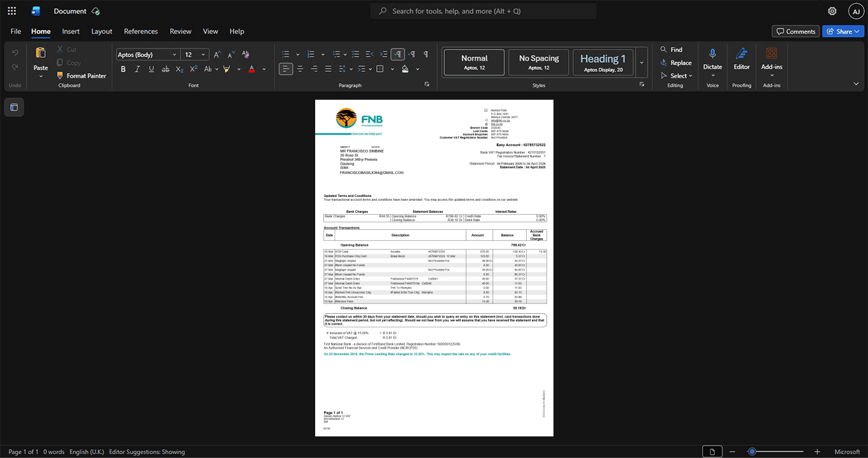This screenshot has width=868, height=458.
Task: Click the Redo arrow
Action: tap(15, 67)
